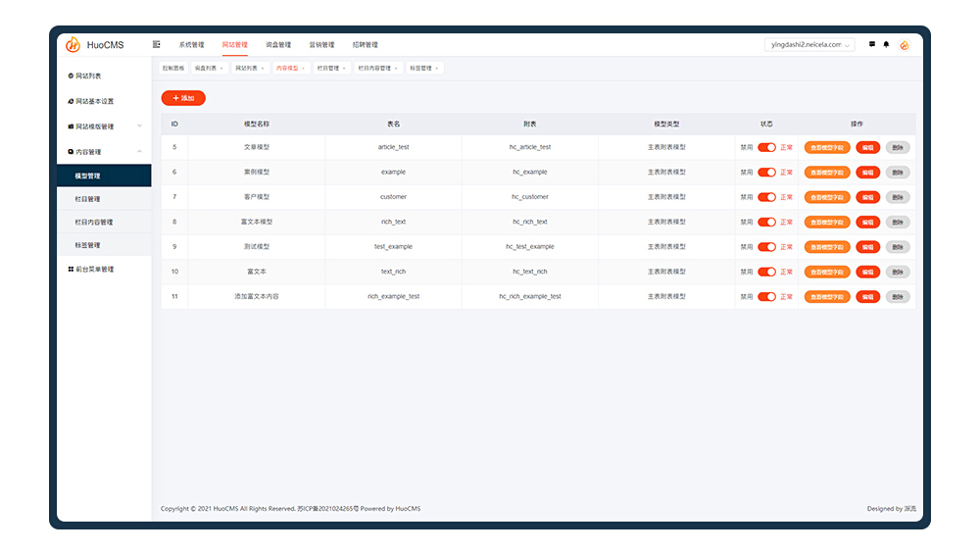The image size is (980, 553).
Task: Open the messages chat icon
Action: [872, 44]
